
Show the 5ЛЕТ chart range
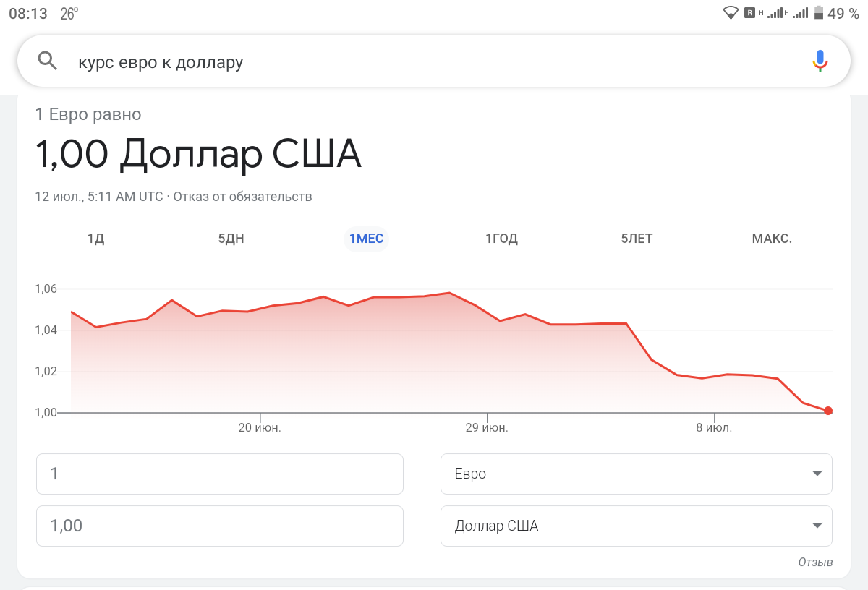637,239
